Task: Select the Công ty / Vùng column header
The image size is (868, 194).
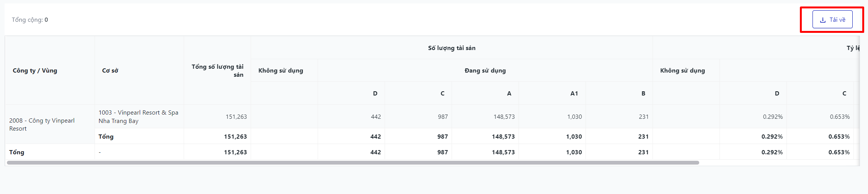Action: click(35, 71)
